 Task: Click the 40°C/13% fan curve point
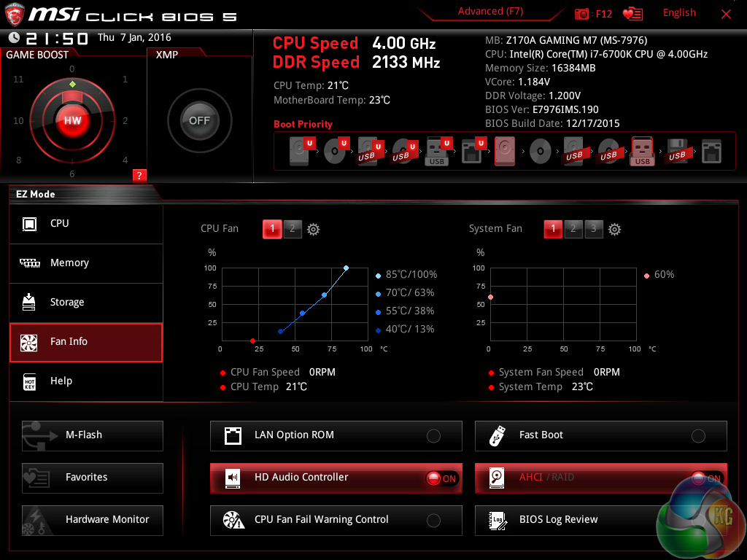coord(281,332)
